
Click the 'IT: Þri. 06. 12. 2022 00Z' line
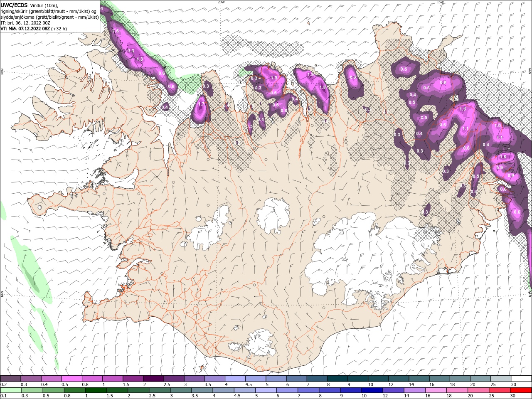(x=25, y=23)
